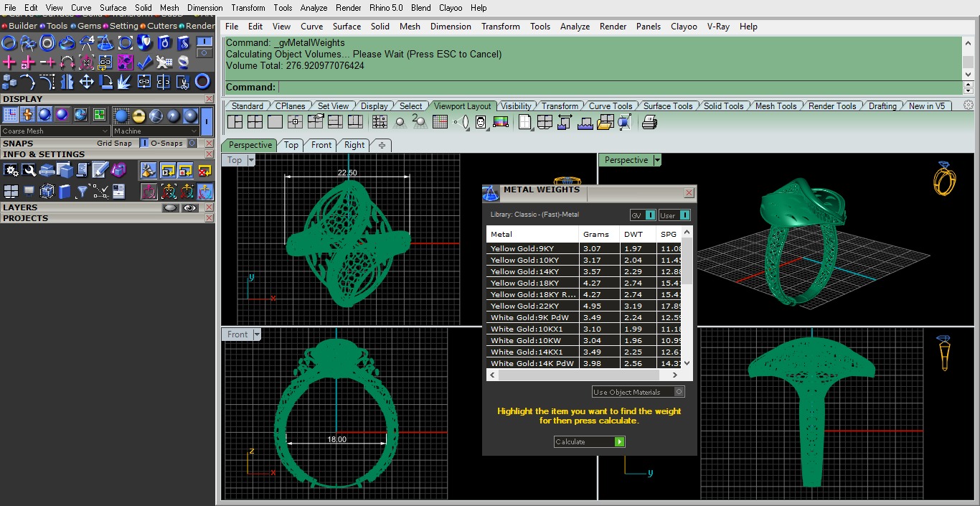Image resolution: width=980 pixels, height=506 pixels.
Task: Select the Gems radio tab in builder bar
Action: pos(85,26)
